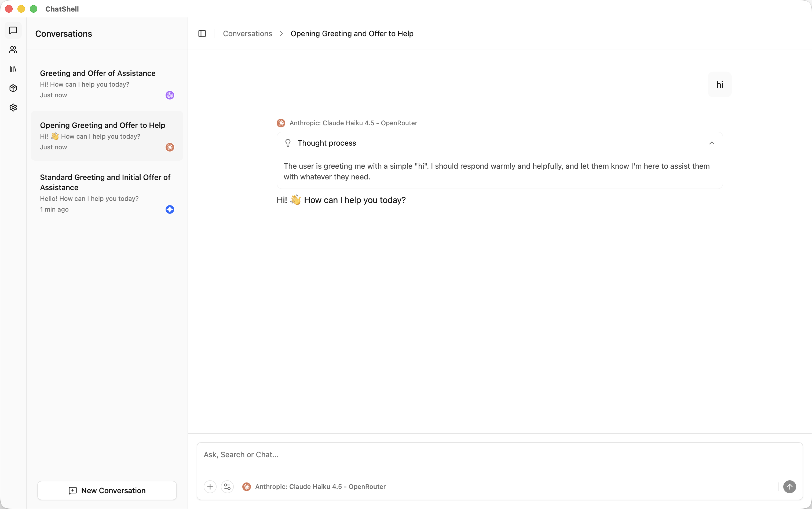Click the Conversations breadcrumb link
812x509 pixels.
tap(247, 33)
